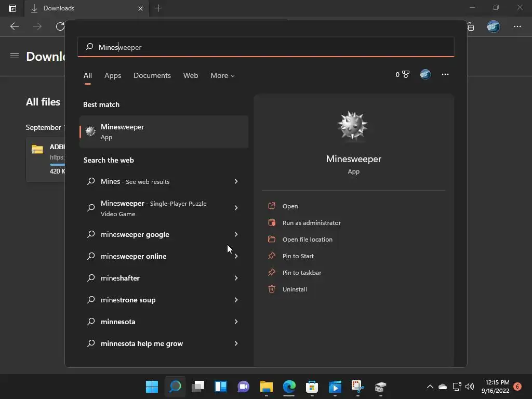This screenshot has width=532, height=399.
Task: Open the Downloads page hamburger menu
Action: [14, 56]
